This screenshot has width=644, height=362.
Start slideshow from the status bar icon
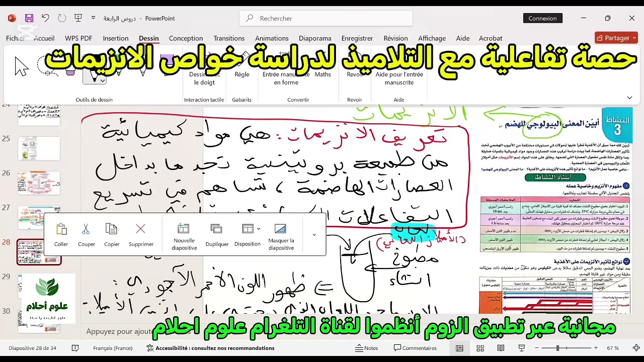pyautogui.click(x=522, y=348)
